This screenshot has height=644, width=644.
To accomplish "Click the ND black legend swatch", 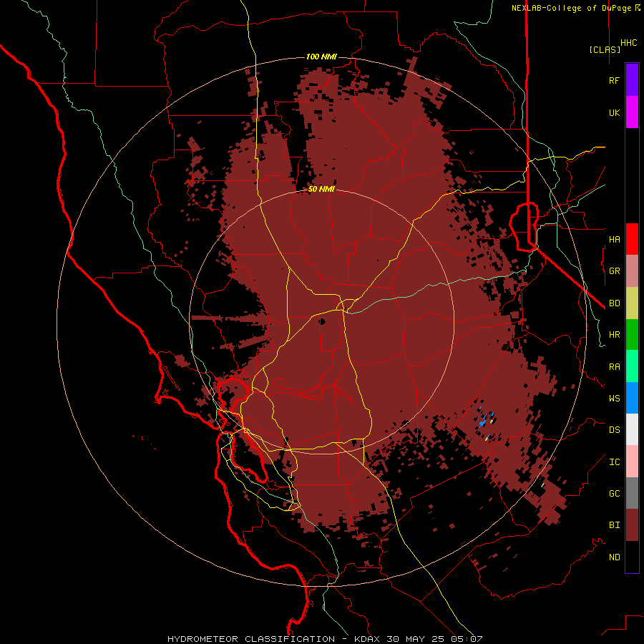I will tap(632, 557).
